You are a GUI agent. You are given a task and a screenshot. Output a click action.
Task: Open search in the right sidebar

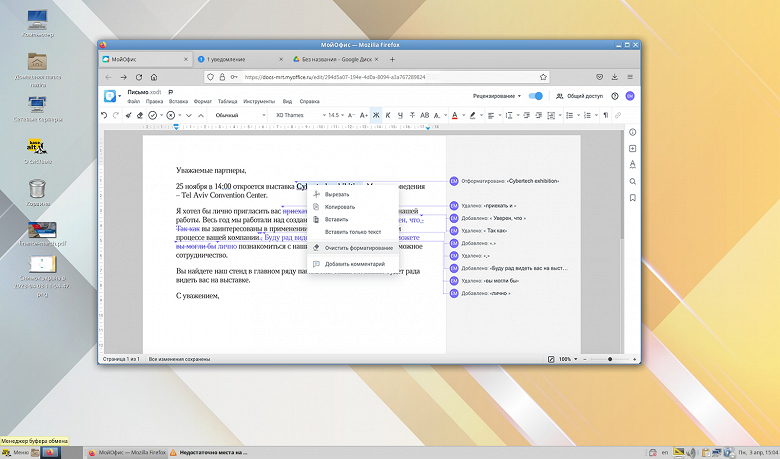click(632, 181)
